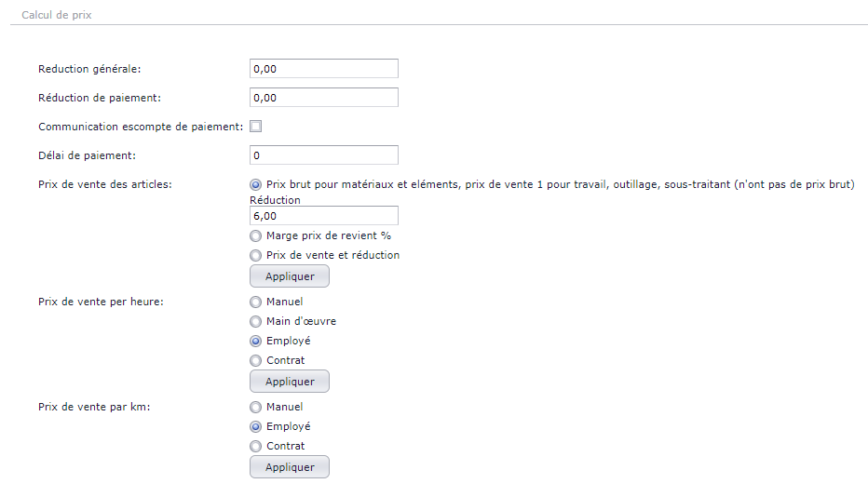This screenshot has height=497, width=868.
Task: Click the Prix de vente des articles label
Action: (105, 184)
